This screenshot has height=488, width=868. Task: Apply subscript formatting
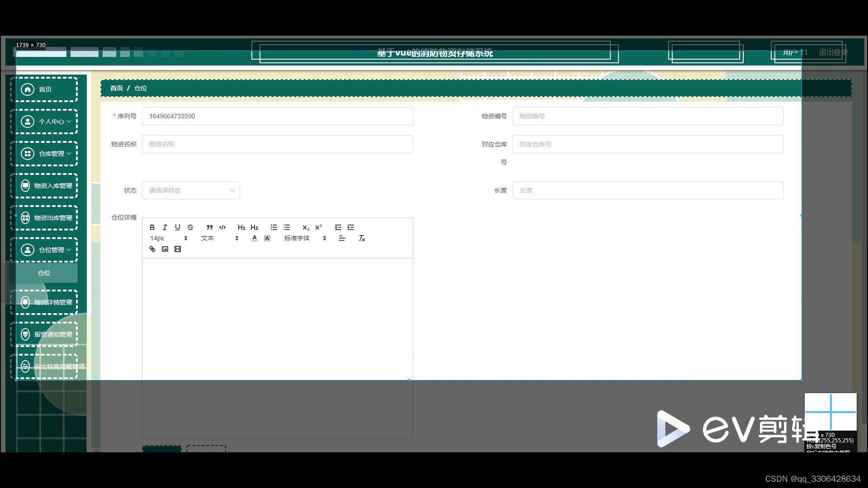[306, 227]
